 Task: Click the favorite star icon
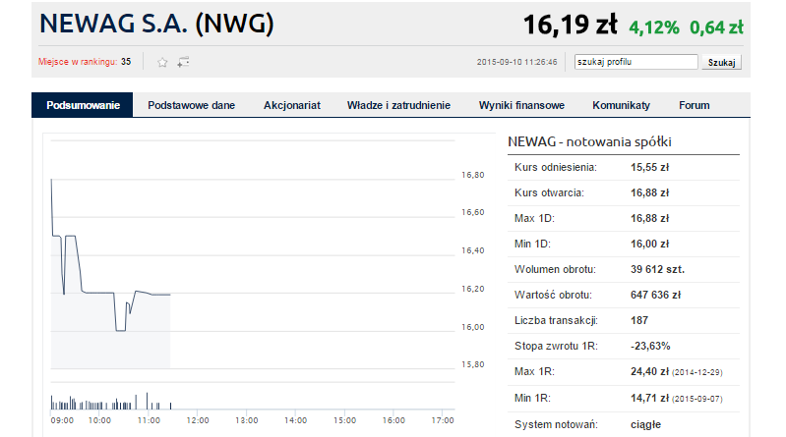click(x=162, y=62)
